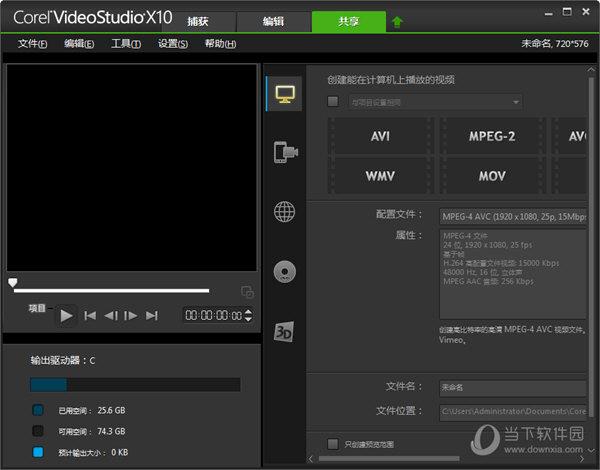This screenshot has height=470, width=600.
Task: Click the free space color swatch
Action: tap(38, 431)
